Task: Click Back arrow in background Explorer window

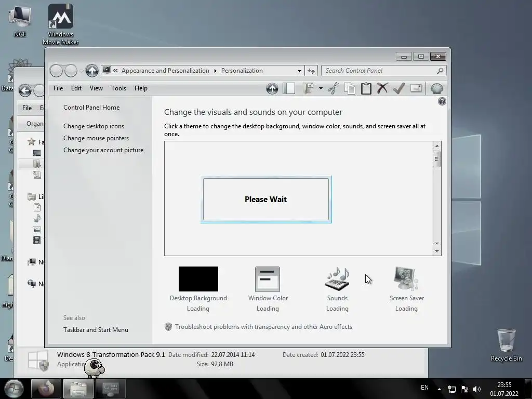Action: click(x=25, y=90)
